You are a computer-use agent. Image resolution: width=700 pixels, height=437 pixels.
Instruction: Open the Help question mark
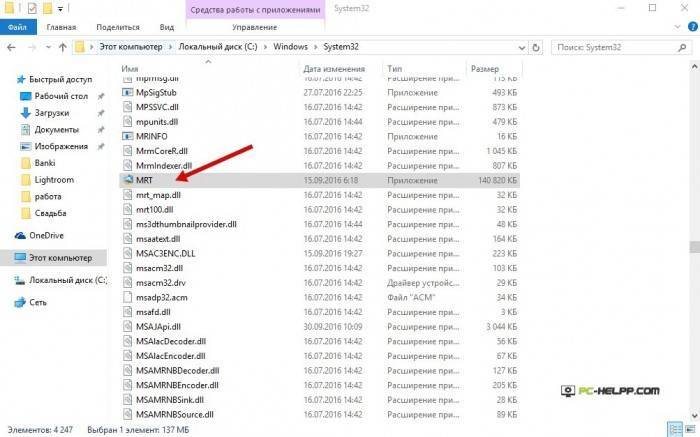[692, 27]
